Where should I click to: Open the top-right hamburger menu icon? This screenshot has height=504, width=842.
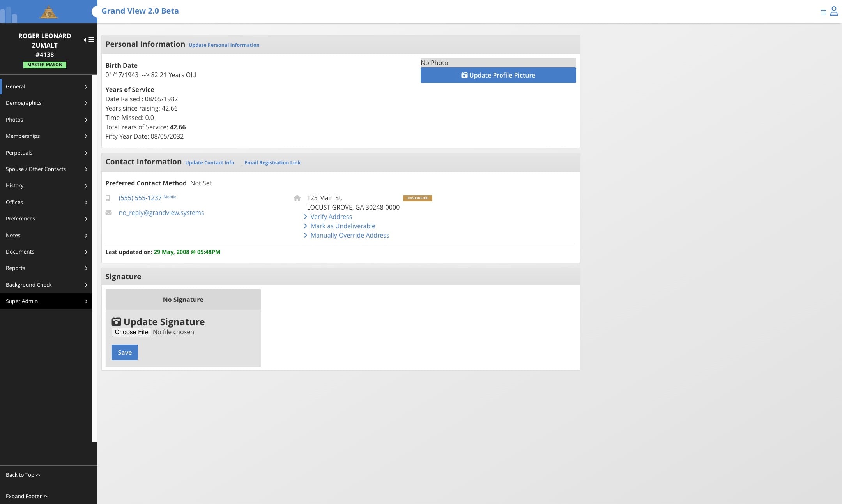[823, 12]
